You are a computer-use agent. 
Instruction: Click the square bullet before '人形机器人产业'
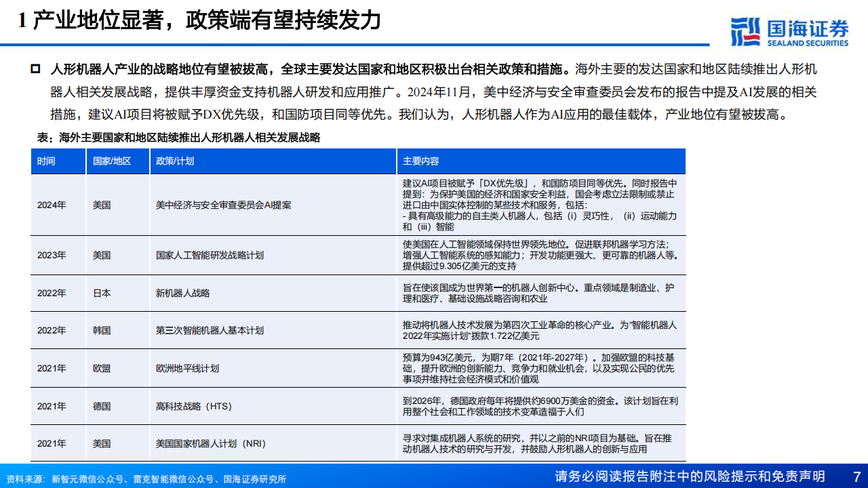(x=35, y=70)
